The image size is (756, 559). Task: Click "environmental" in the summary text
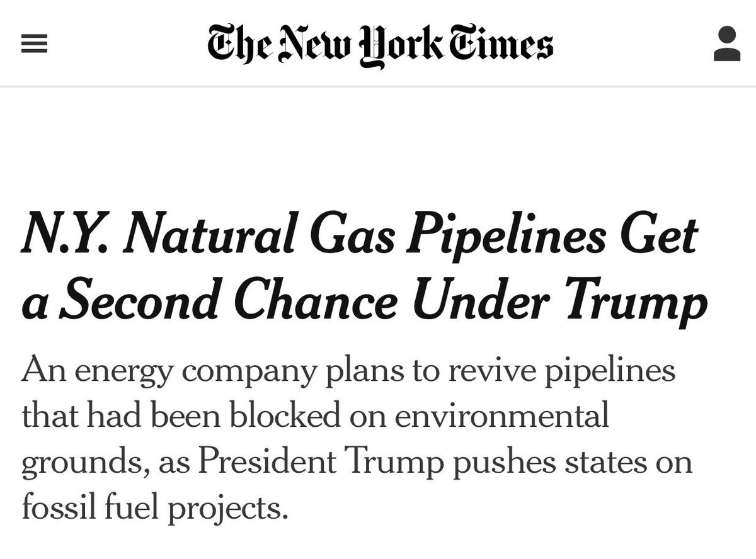[x=512, y=417]
